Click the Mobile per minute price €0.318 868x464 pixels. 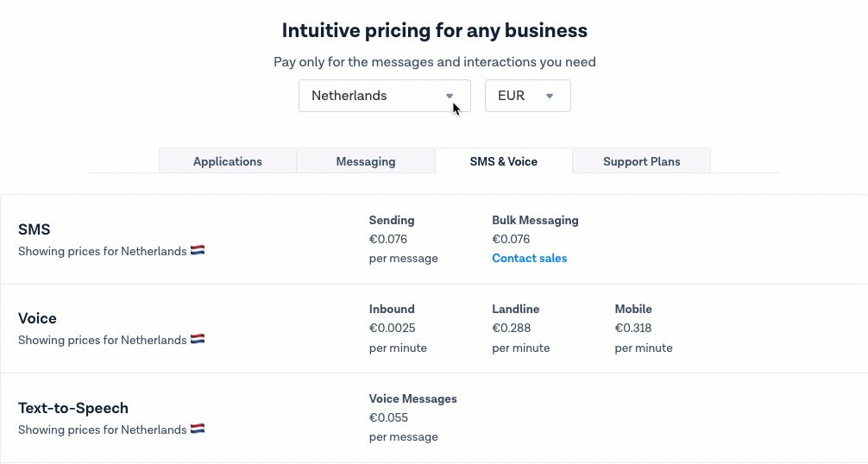pyautogui.click(x=633, y=328)
